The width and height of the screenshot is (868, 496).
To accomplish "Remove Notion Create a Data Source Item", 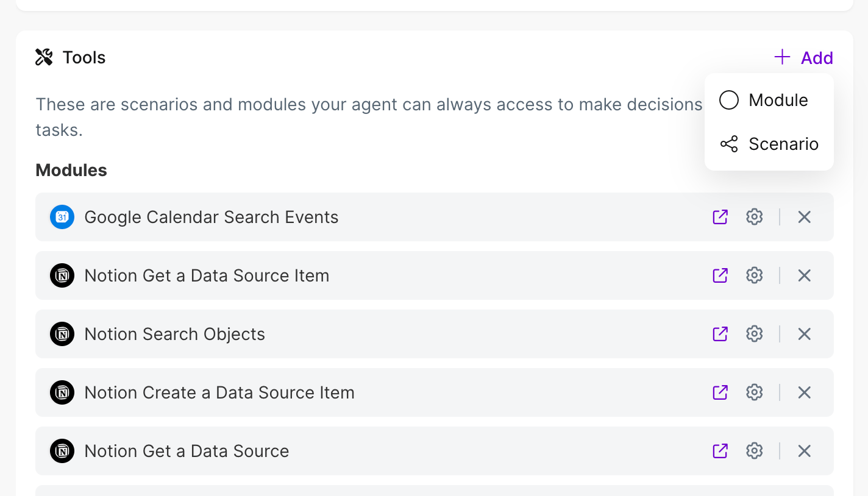I will (x=805, y=392).
